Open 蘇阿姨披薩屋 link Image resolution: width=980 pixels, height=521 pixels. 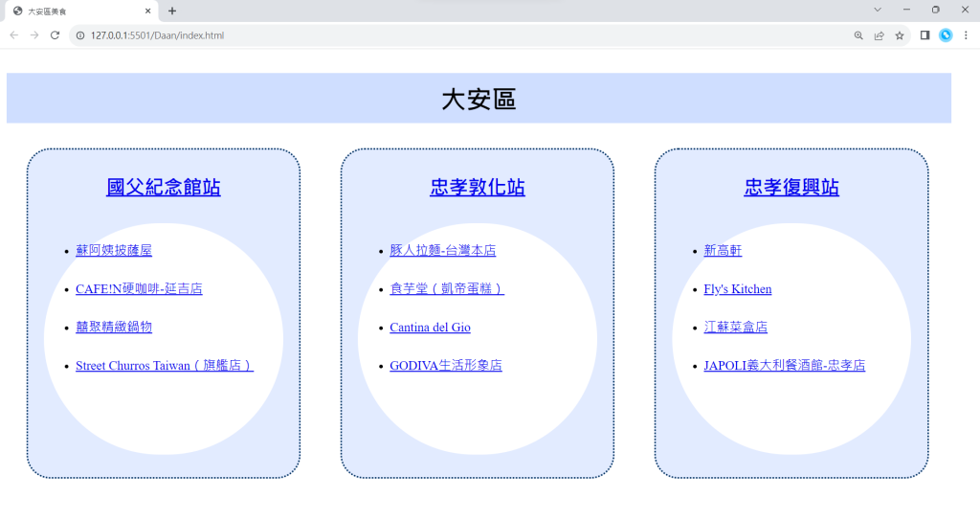tap(114, 250)
